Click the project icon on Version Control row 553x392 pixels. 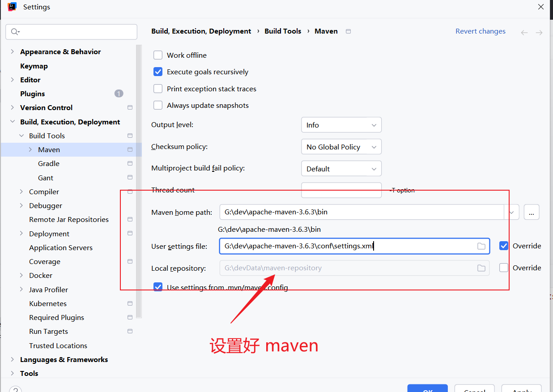[x=130, y=107]
